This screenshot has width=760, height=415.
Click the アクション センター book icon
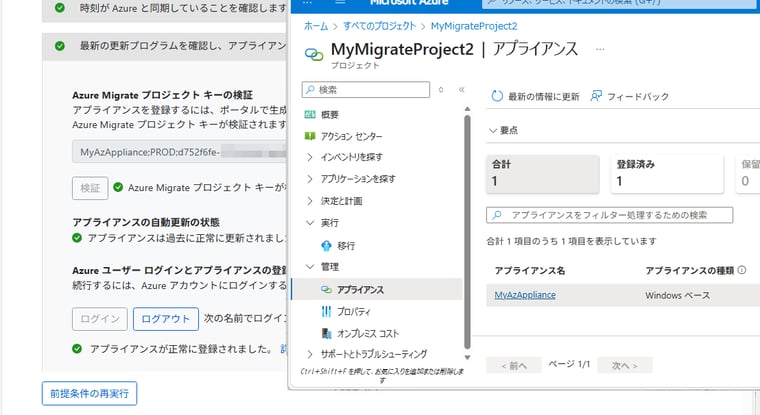310,136
